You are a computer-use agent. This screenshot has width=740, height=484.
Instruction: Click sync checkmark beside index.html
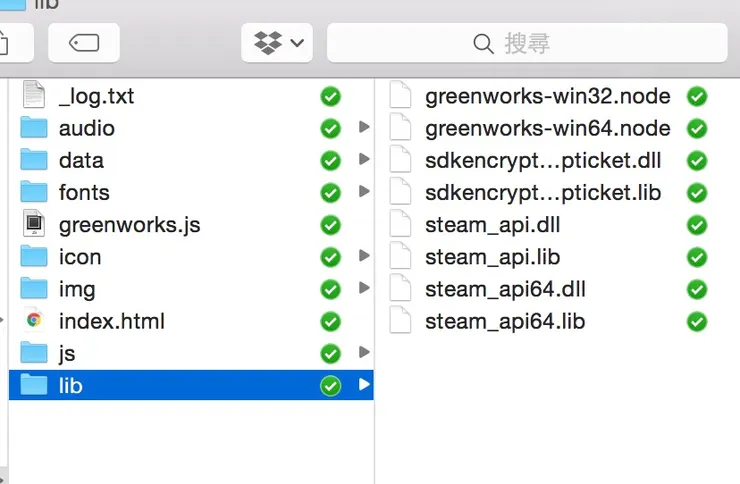tap(330, 322)
